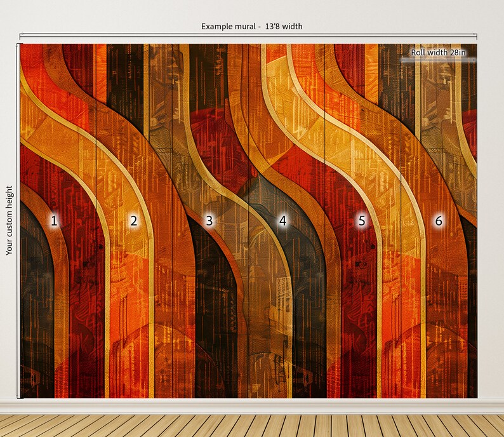The width and height of the screenshot is (504, 437).
Task: Click the 'Roll width 28in' label
Action: click(x=439, y=53)
